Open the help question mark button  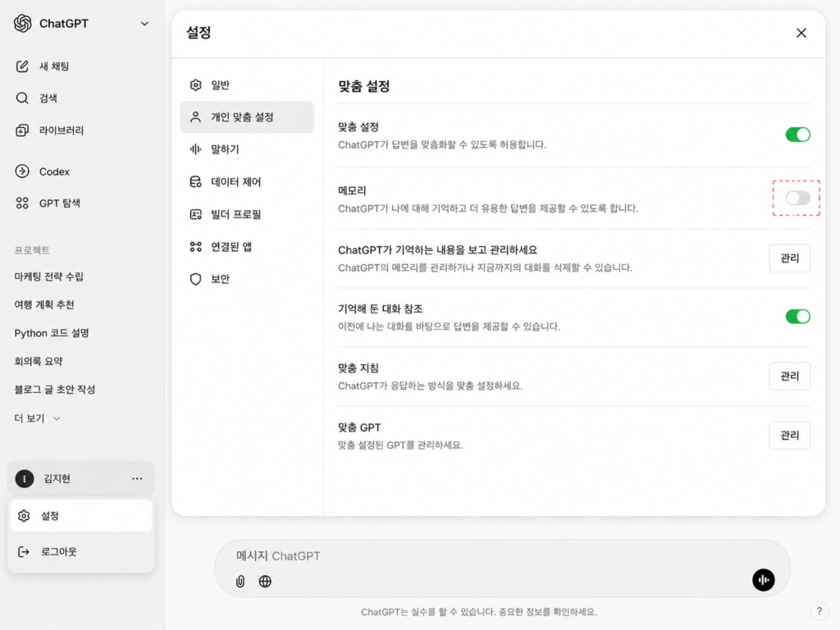pyautogui.click(x=819, y=610)
